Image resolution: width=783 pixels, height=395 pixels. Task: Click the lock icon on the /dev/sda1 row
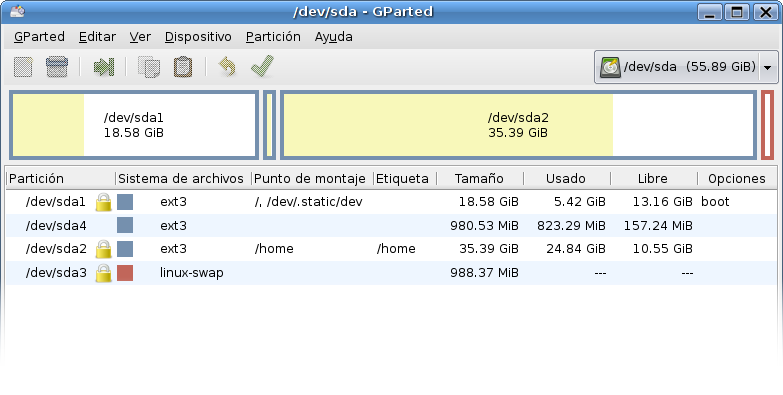[x=103, y=202]
